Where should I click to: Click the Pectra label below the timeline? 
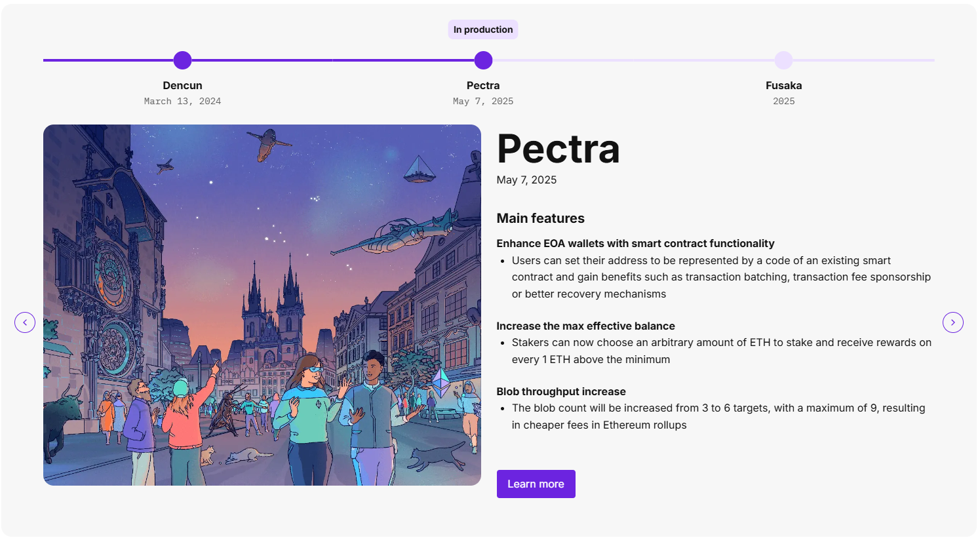click(x=483, y=85)
